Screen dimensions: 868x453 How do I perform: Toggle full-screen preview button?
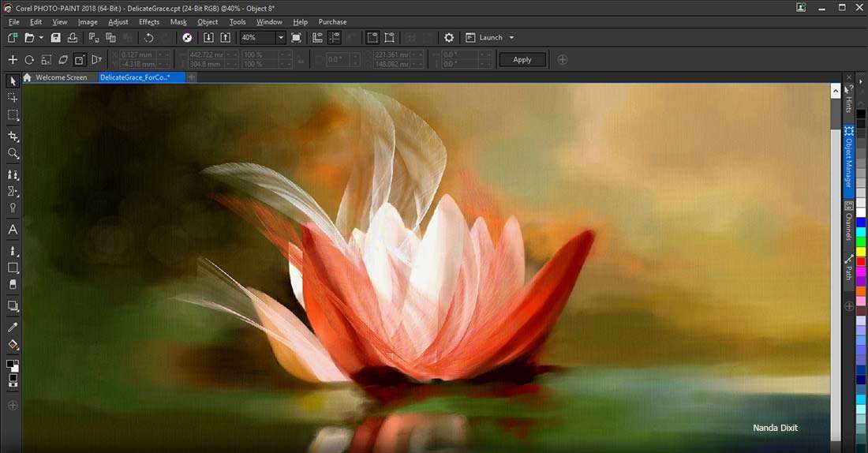[x=296, y=38]
